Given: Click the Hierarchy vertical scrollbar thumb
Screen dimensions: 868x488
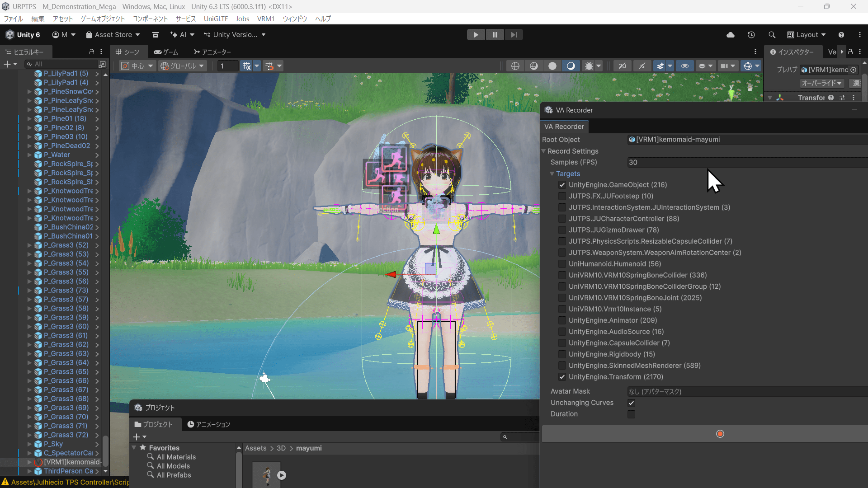Looking at the screenshot, I should [x=105, y=451].
